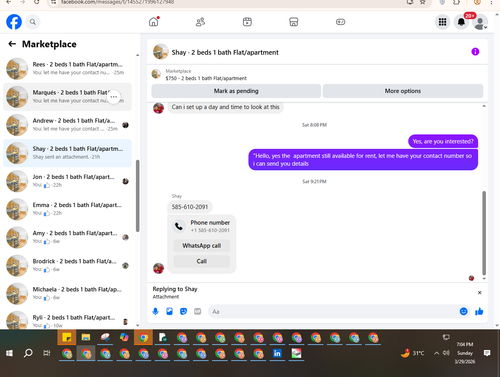Open the Andrew conversation
The height and width of the screenshot is (377, 500).
67,125
